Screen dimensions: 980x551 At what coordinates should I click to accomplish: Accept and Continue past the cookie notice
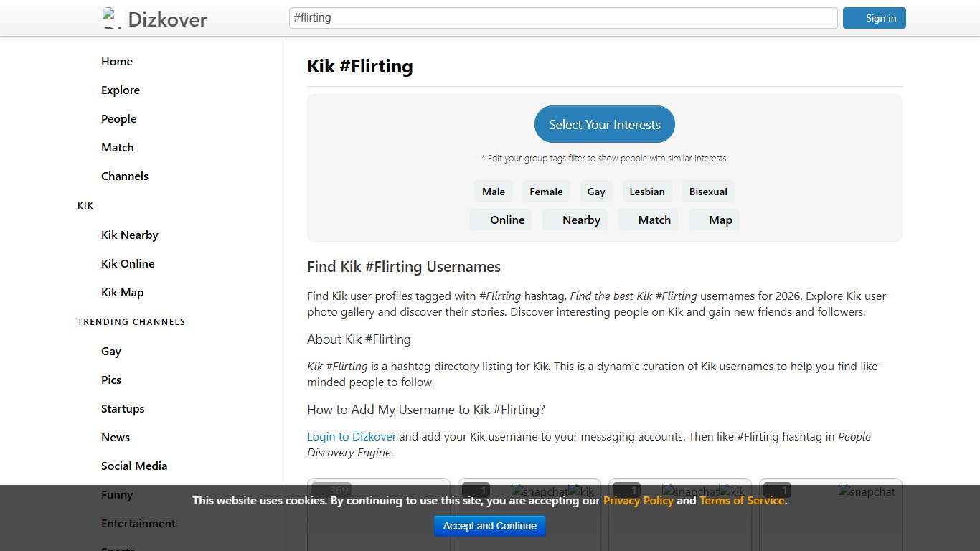point(489,526)
